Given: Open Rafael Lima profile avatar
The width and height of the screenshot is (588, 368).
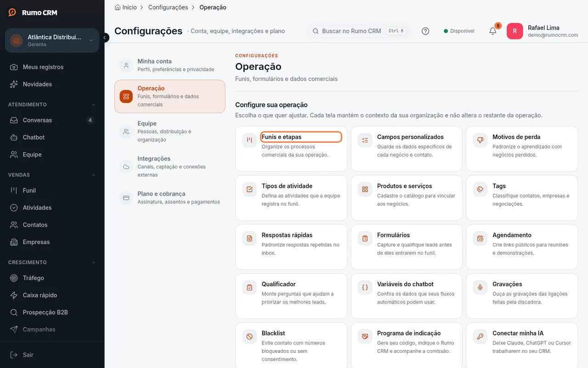Looking at the screenshot, I should 514,31.
